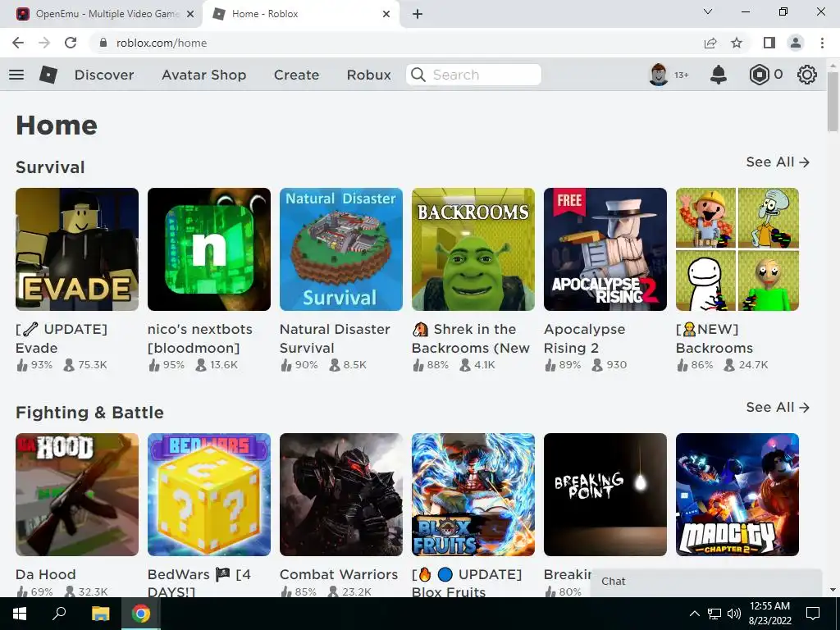Click the page vertical scrollbar thumb
This screenshot has height=630, width=840.
(x=833, y=101)
